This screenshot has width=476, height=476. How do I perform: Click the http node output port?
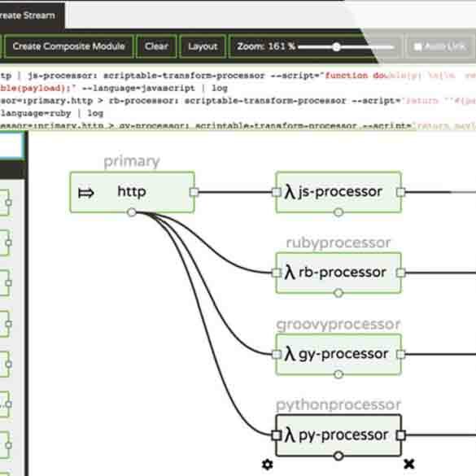[194, 192]
